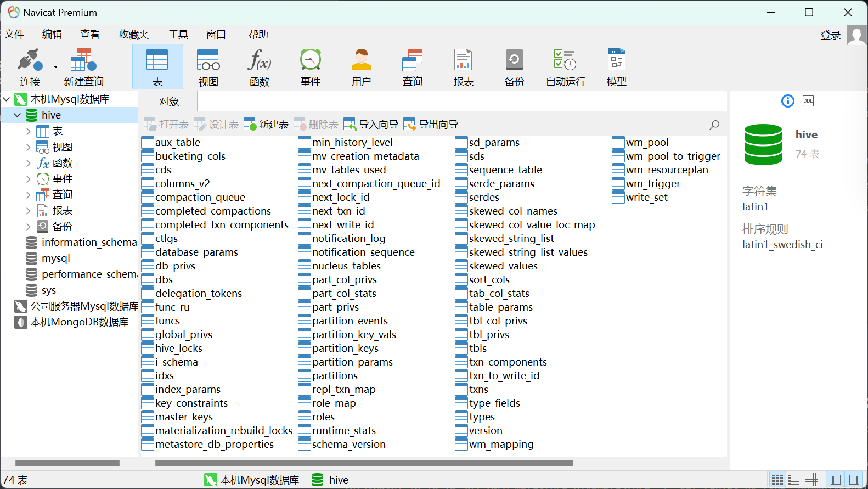Open the 工具 menu

point(178,35)
